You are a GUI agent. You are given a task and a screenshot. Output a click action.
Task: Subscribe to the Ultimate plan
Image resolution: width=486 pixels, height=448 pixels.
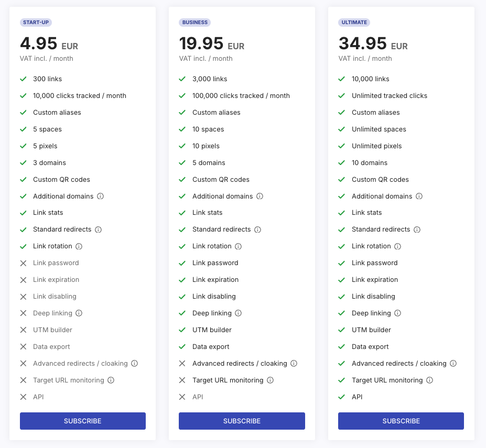(401, 421)
